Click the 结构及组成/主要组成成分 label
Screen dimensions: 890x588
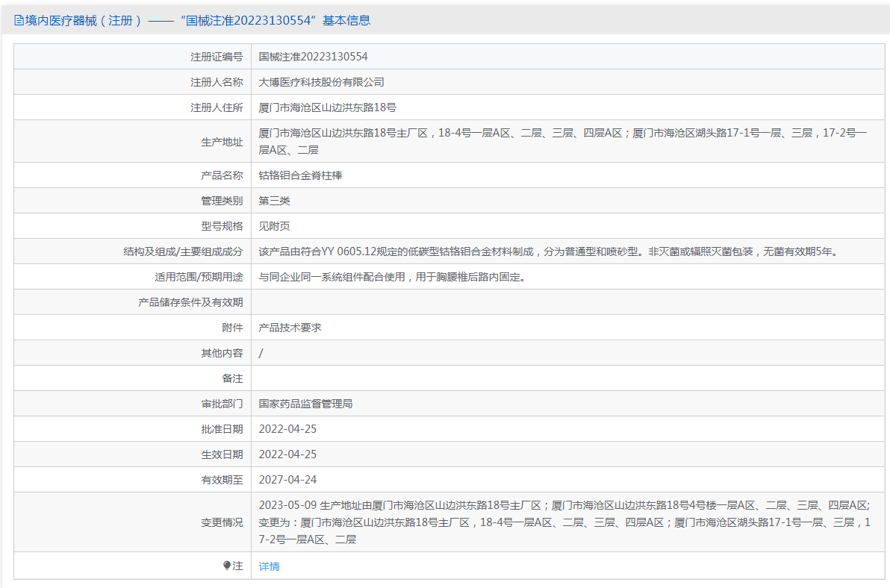coord(184,251)
